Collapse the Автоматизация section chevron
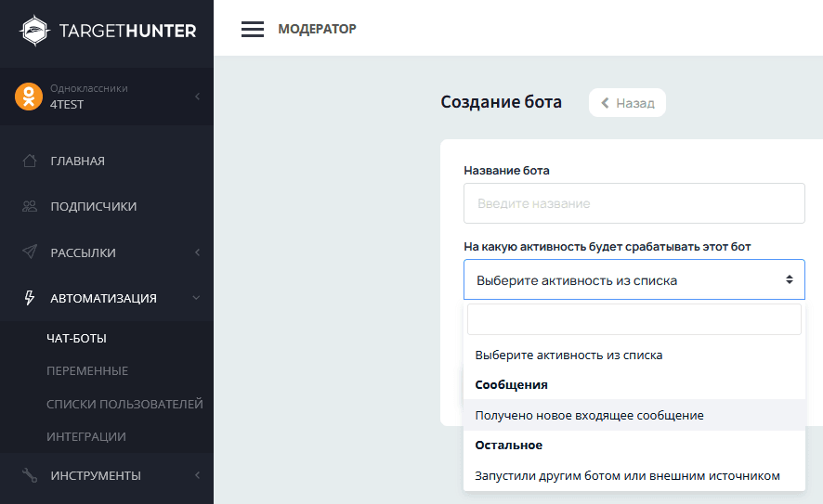The image size is (823, 504). (x=196, y=298)
